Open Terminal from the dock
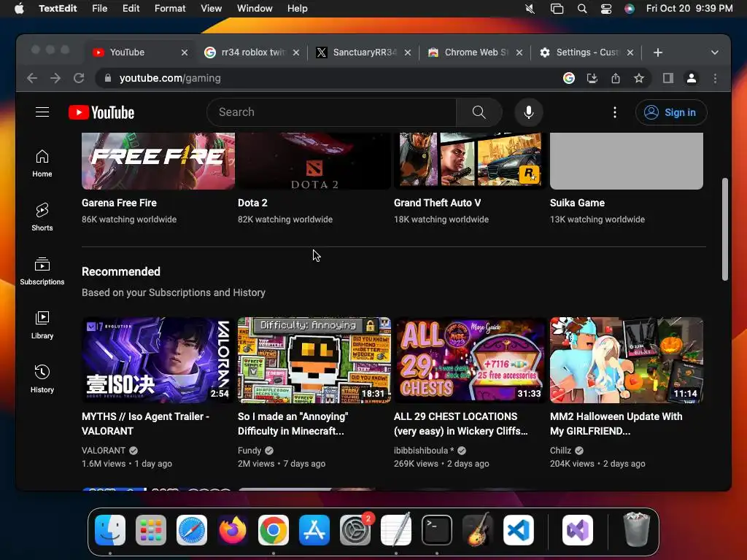747x560 pixels. point(437,529)
